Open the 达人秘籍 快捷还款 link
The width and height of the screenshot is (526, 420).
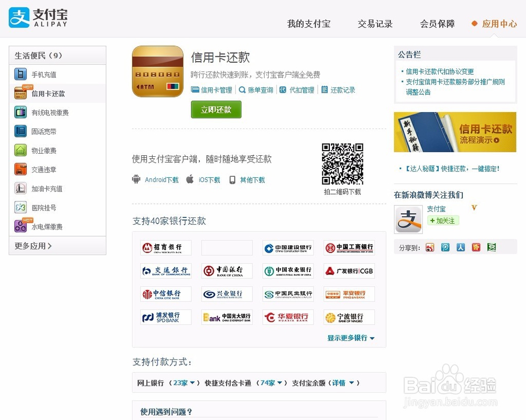coord(452,168)
